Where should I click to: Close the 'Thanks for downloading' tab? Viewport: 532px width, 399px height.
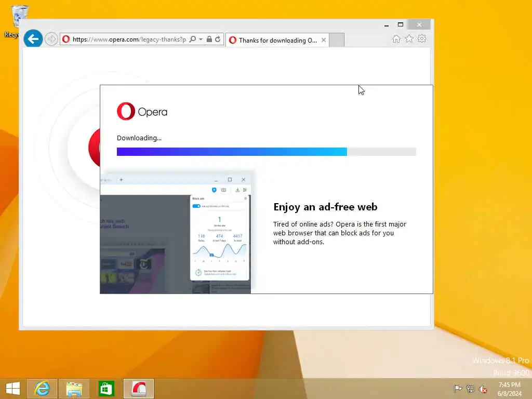[x=324, y=40]
